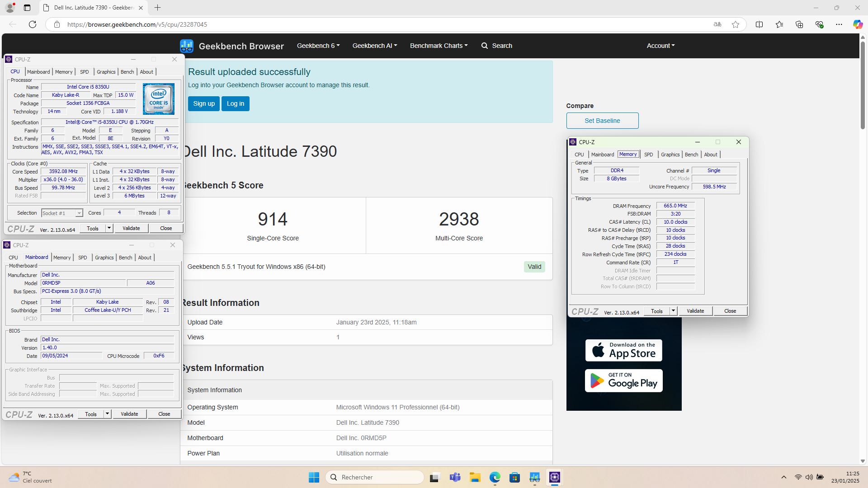The image size is (868, 488).
Task: Open the tab actions icon in title bar
Action: (27, 8)
